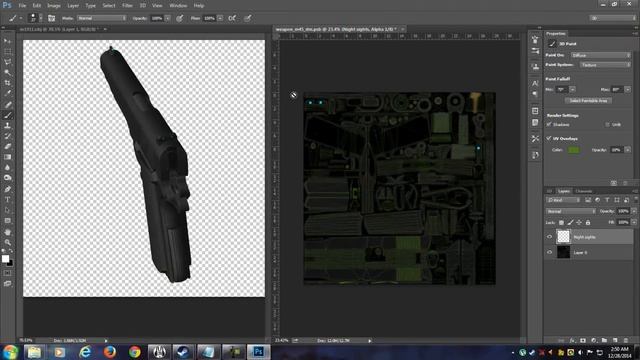Select the Blur tool

[7, 168]
